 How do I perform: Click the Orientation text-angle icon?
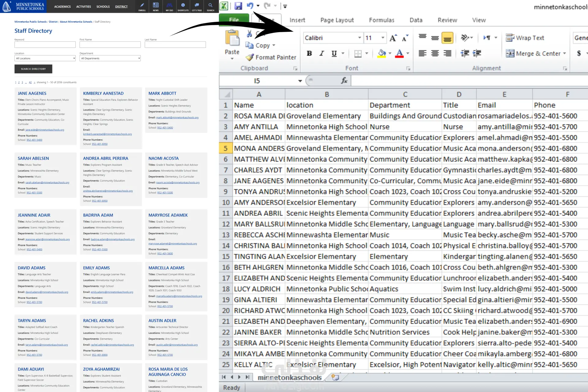465,38
